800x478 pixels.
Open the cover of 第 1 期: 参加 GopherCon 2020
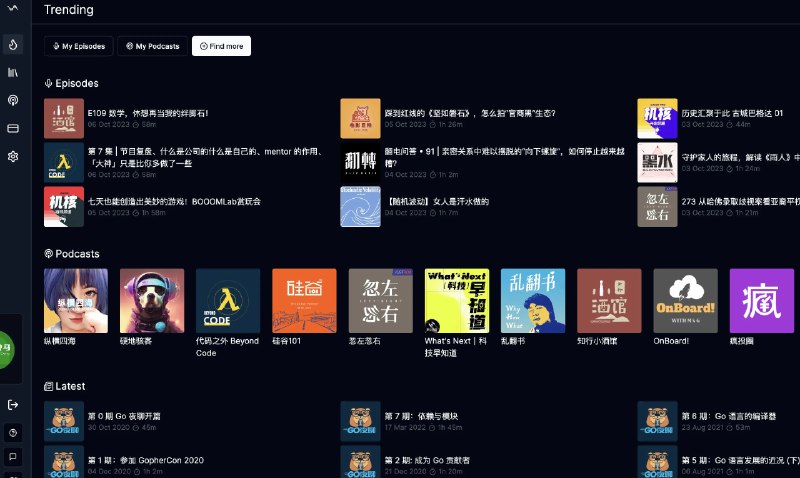(x=64, y=462)
